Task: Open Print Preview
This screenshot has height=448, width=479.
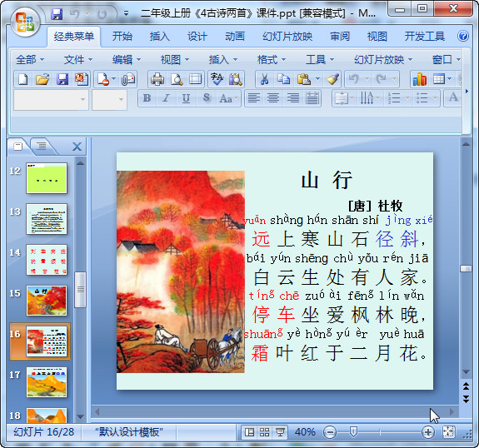Action: [177, 79]
